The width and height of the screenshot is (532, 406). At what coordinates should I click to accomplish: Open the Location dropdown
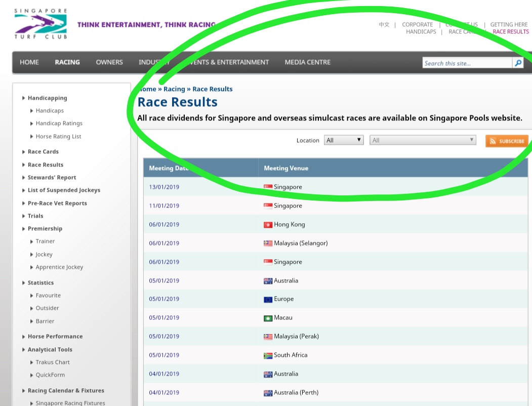click(x=344, y=140)
